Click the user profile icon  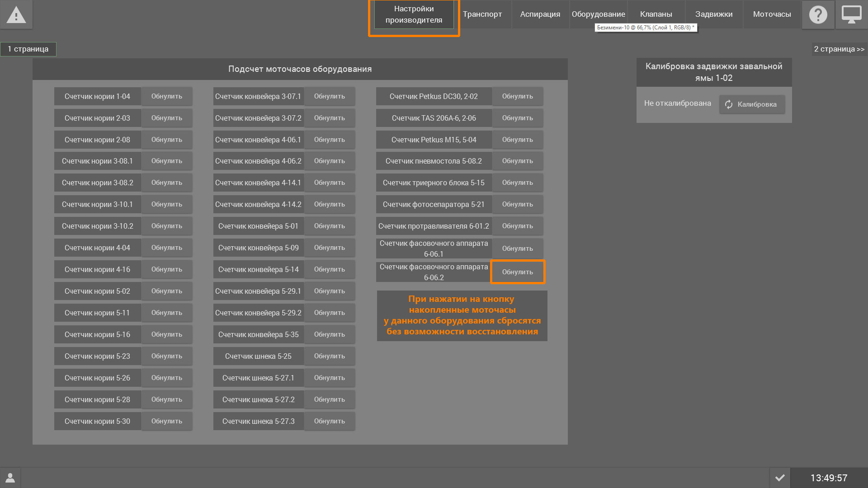click(10, 478)
